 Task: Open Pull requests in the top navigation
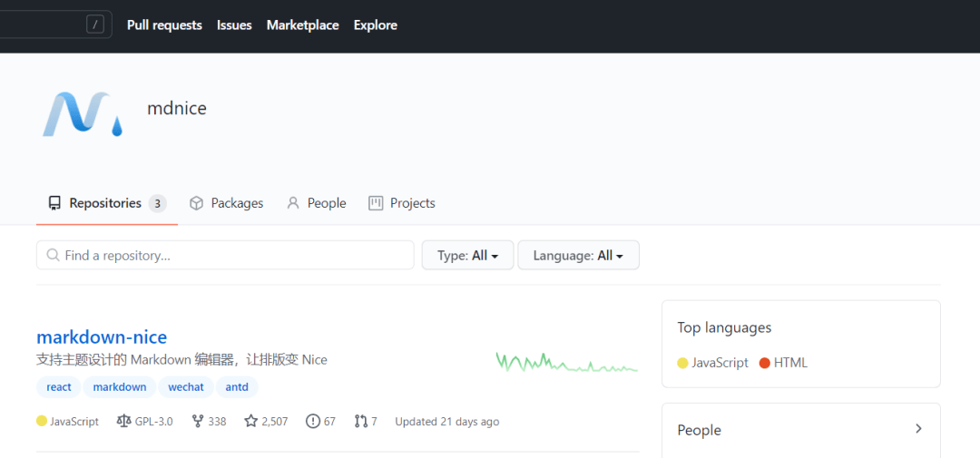coord(164,24)
